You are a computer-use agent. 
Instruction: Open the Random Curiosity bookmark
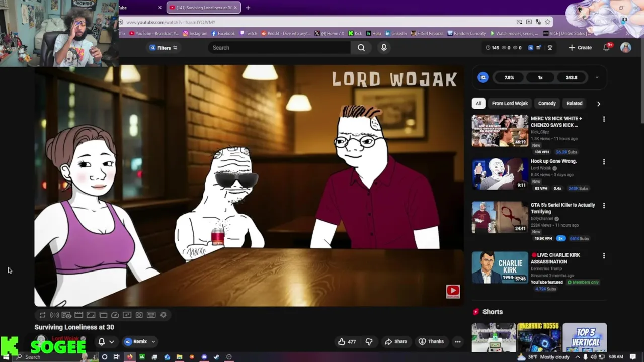pyautogui.click(x=466, y=33)
